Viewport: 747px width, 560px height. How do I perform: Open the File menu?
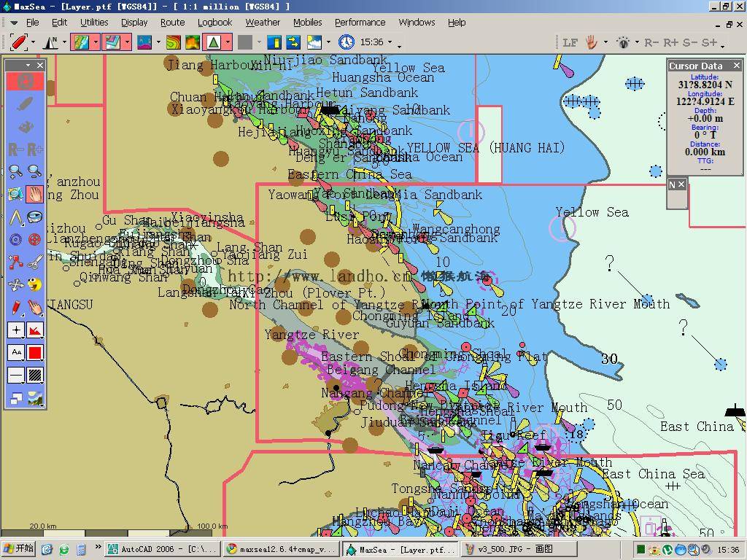(x=33, y=23)
